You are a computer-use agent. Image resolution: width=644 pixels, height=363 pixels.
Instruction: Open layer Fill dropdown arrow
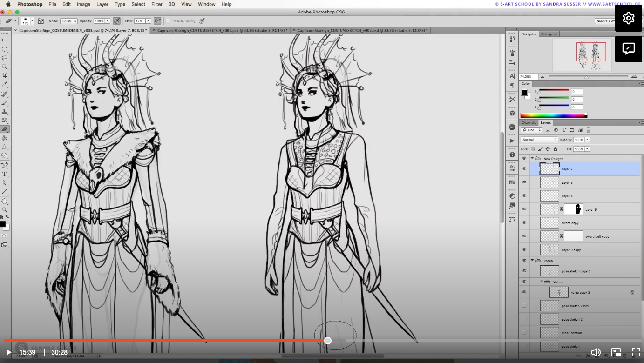coord(587,149)
